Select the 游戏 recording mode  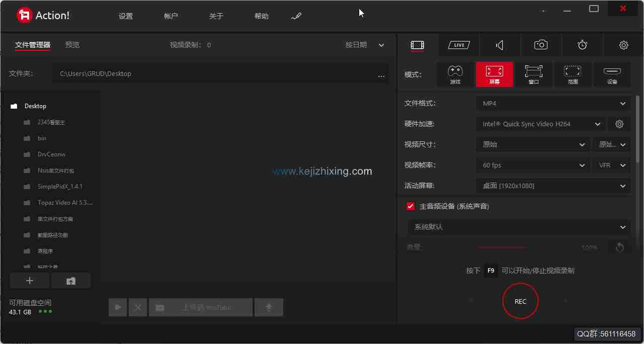point(455,74)
